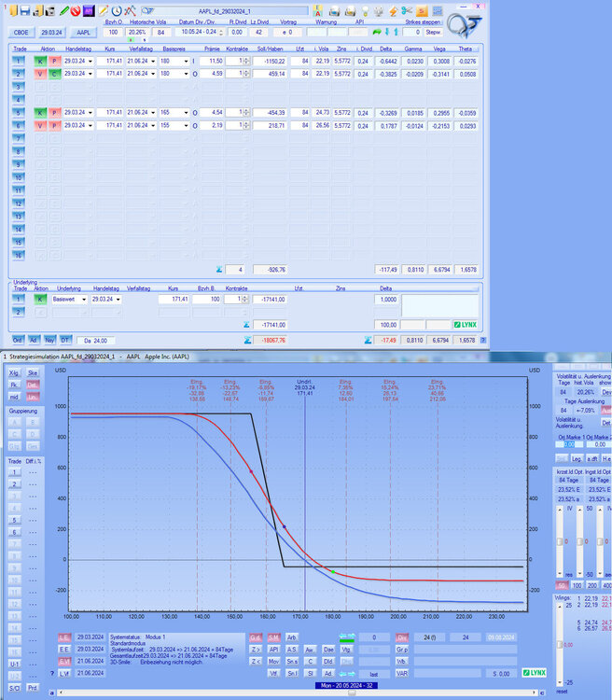Viewport: 612px width, 700px height.
Task: Click the first printer icon
Action: click(334, 11)
